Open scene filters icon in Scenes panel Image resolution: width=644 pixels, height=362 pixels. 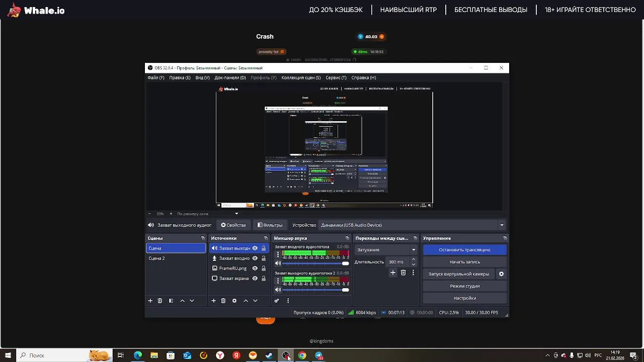pos(171,301)
